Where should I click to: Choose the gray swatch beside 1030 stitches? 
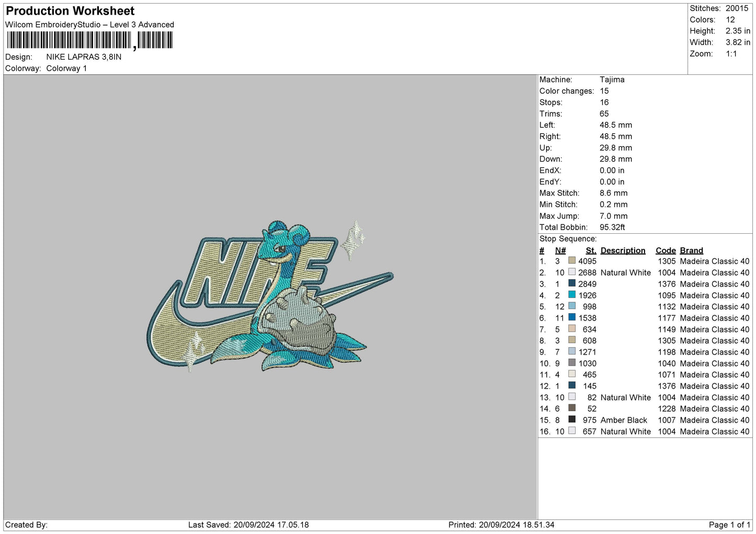coord(572,363)
